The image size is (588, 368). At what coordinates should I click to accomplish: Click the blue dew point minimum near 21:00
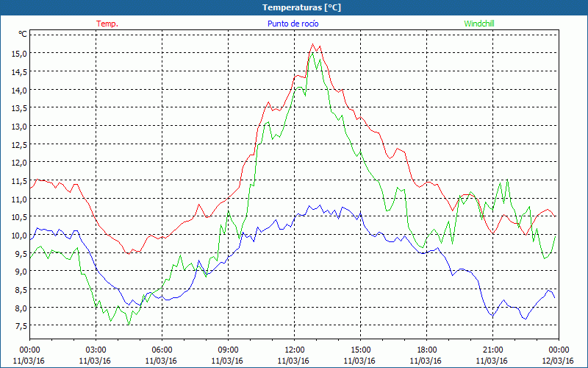click(492, 317)
